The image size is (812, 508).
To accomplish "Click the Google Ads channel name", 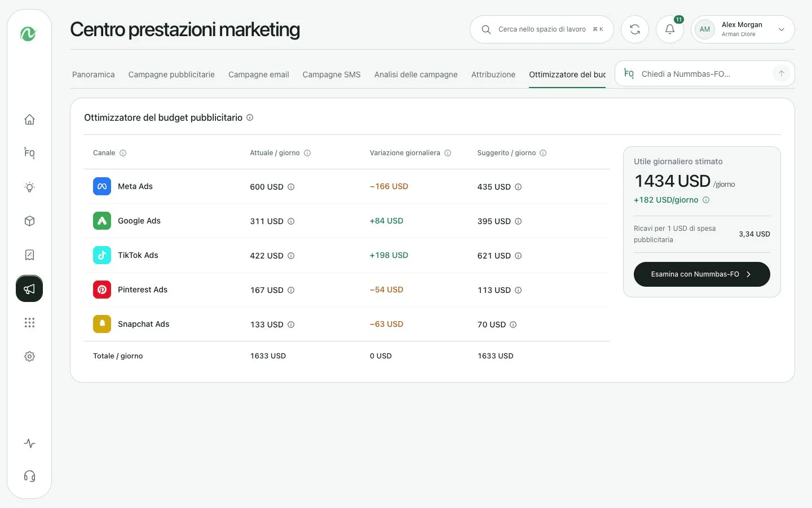I will (x=139, y=221).
